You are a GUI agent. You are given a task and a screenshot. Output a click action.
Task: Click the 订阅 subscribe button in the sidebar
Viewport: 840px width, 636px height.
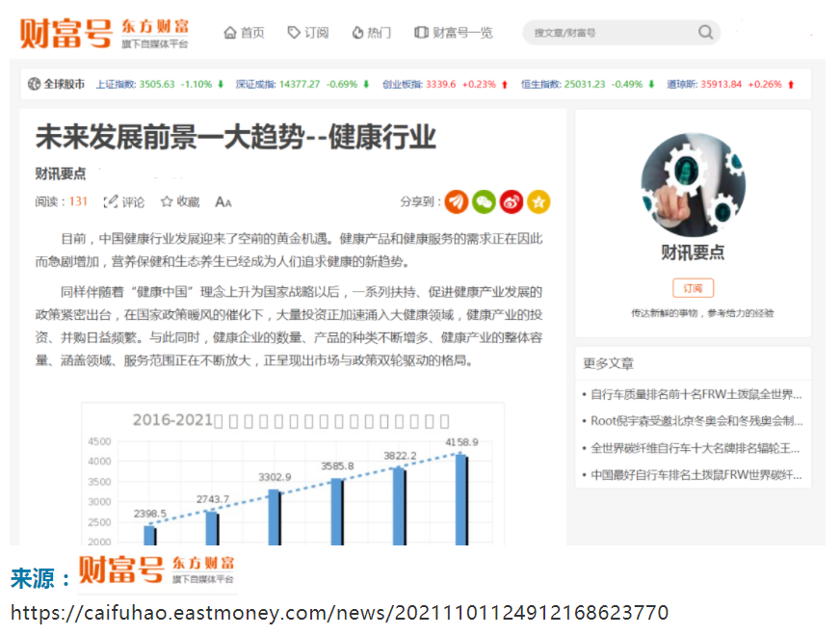(x=694, y=288)
